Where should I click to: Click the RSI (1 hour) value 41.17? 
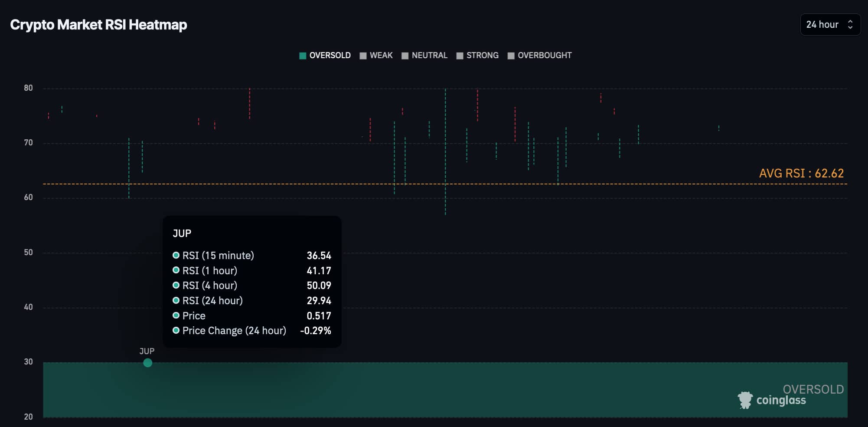319,271
